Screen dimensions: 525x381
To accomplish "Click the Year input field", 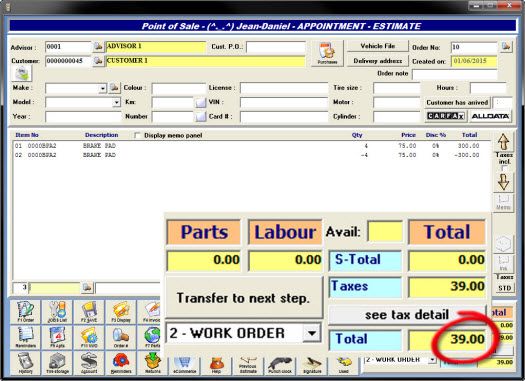I will coord(83,117).
